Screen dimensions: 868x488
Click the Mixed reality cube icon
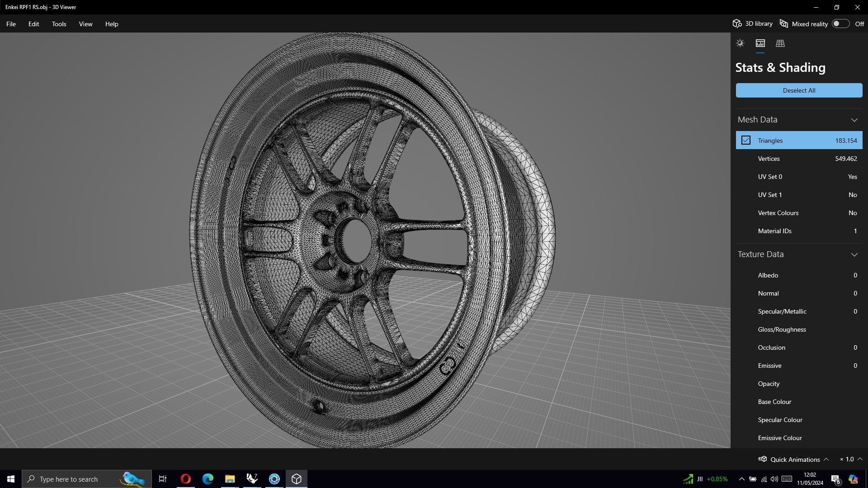pyautogui.click(x=784, y=24)
